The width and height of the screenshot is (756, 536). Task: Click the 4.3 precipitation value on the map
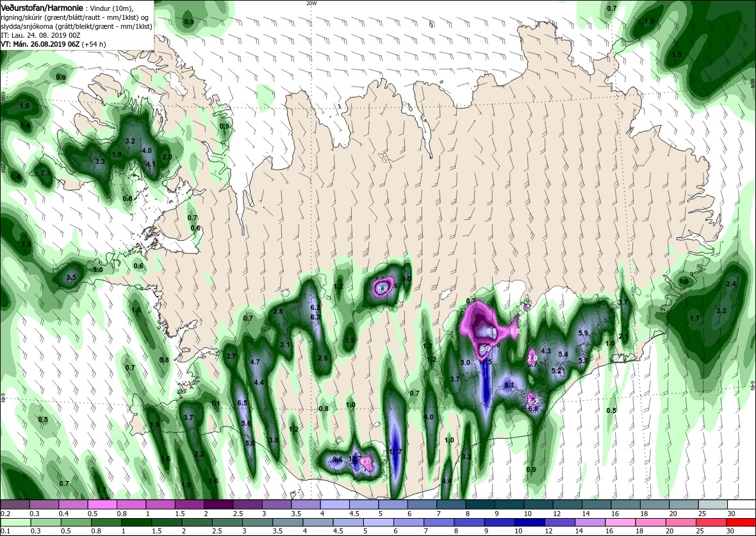(546, 352)
